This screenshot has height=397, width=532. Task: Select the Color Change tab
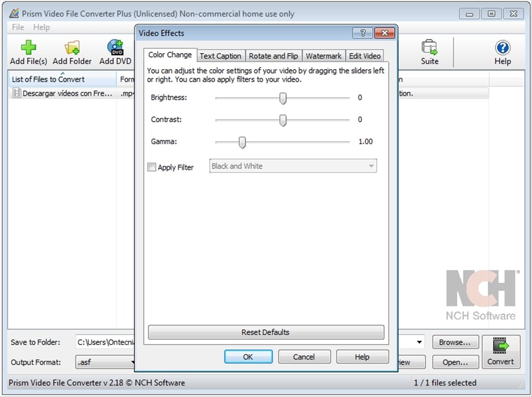click(x=170, y=55)
